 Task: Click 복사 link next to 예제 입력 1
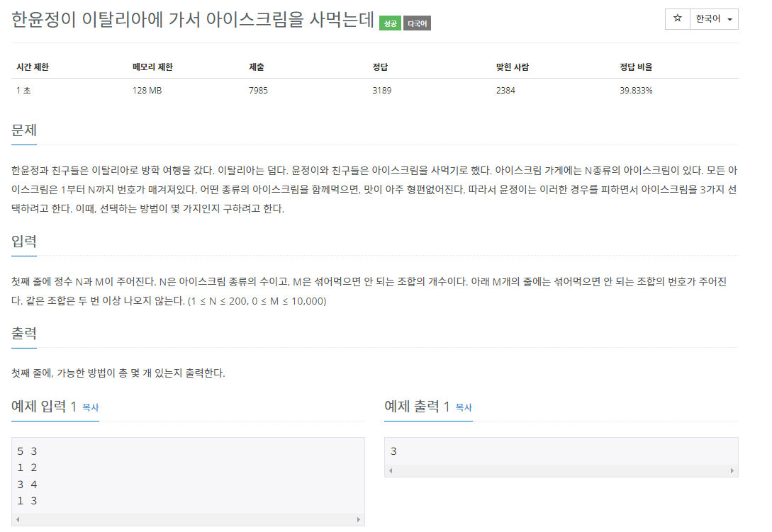pos(91,407)
